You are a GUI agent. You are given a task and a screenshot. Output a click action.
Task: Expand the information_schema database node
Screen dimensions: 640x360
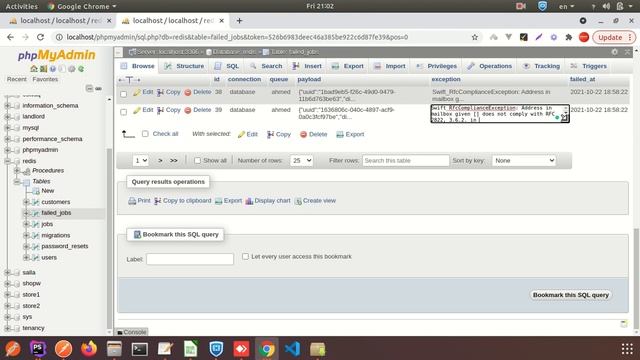click(7, 106)
